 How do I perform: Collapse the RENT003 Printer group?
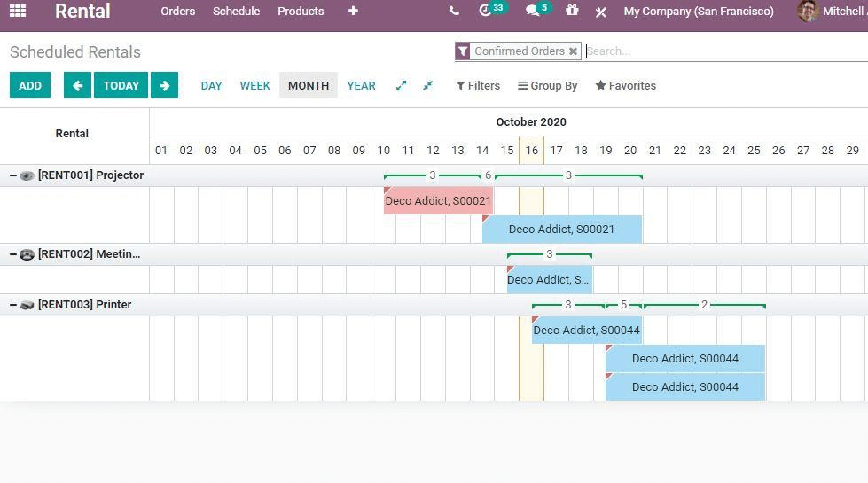[x=13, y=305]
